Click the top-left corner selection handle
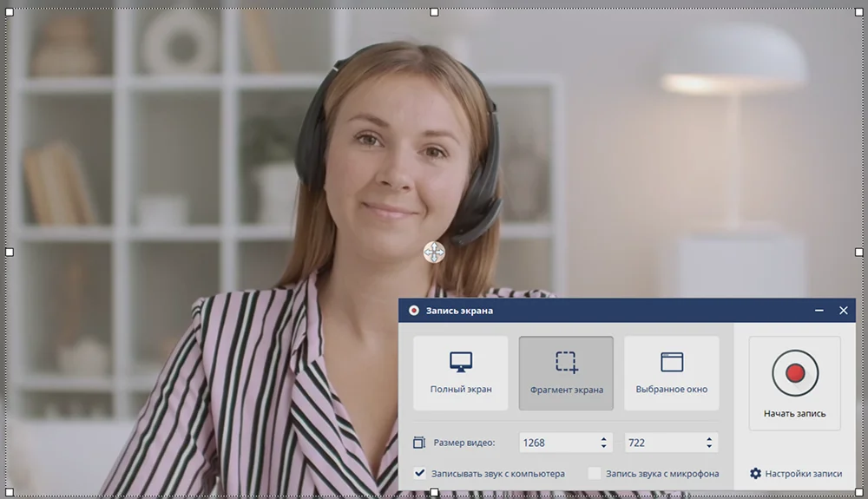This screenshot has width=868, height=499. (10, 12)
